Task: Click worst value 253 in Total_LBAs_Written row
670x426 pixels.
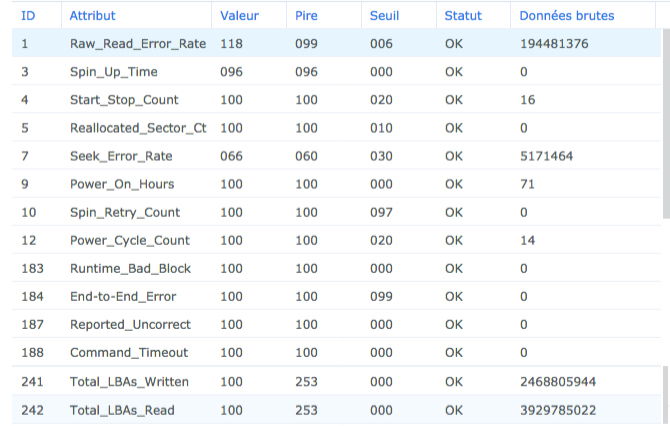Action: (306, 382)
